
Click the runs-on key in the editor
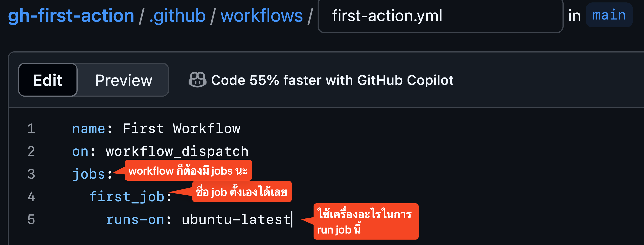[x=135, y=219]
